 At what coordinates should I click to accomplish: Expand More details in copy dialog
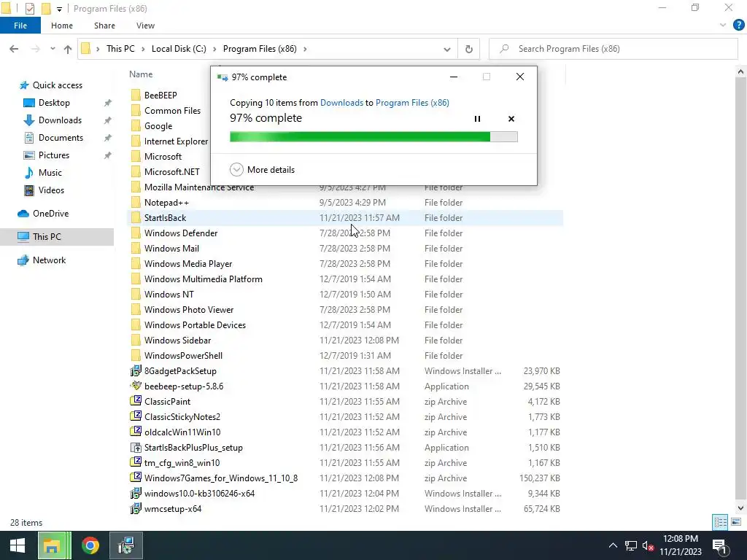[262, 169]
